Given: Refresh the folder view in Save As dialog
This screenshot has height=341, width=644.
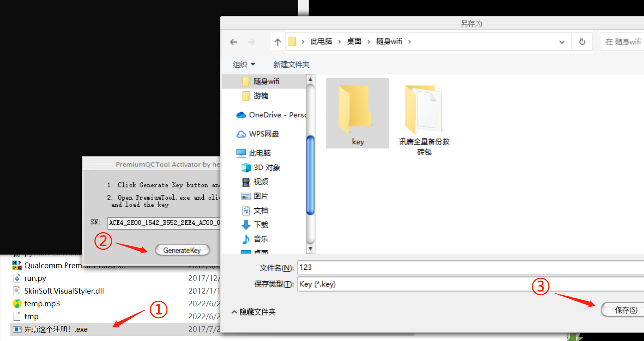Looking at the screenshot, I should tap(582, 41).
